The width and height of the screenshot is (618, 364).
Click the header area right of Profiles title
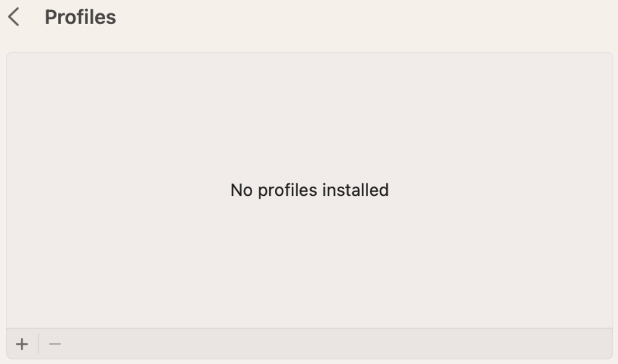pos(366,18)
